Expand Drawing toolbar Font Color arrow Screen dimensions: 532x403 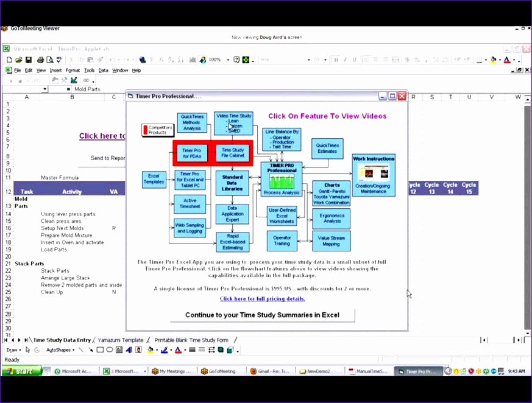point(185,350)
